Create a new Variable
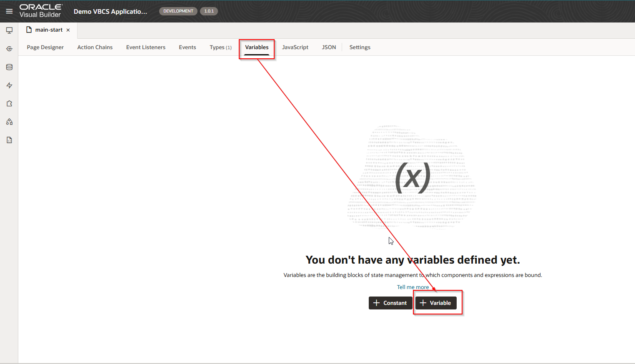The width and height of the screenshot is (635, 364). click(435, 303)
